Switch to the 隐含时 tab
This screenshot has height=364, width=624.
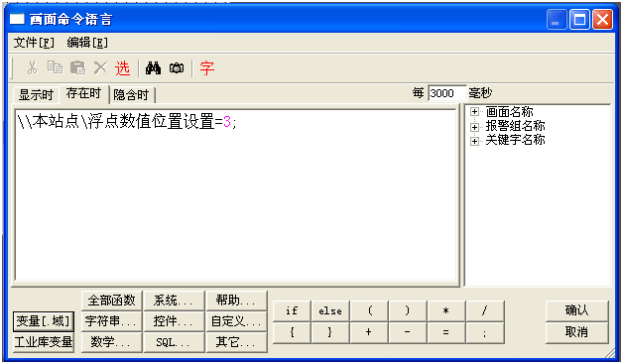click(x=131, y=95)
